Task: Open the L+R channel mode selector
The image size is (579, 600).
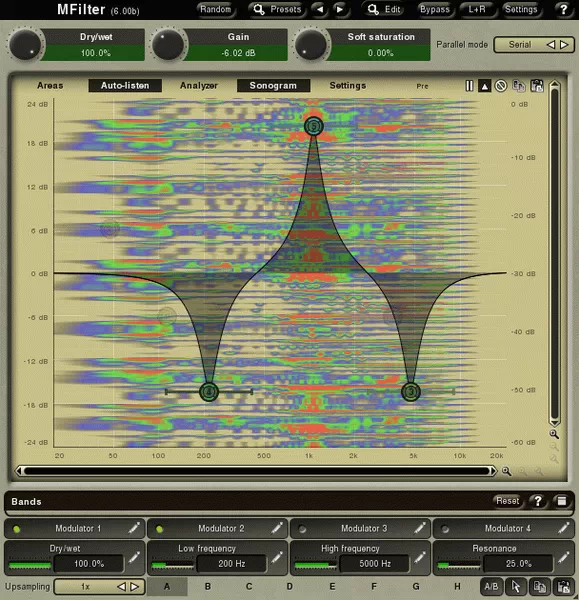Action: [x=477, y=9]
